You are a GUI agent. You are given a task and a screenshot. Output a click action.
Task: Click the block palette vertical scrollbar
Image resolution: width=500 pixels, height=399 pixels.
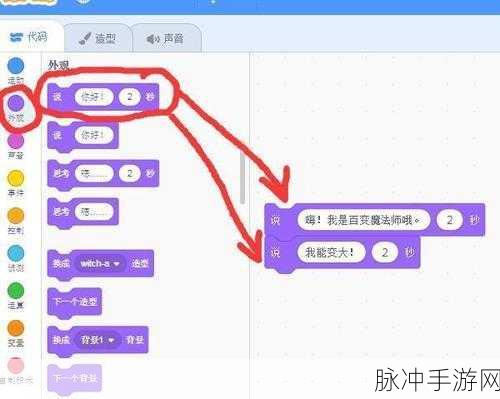[242, 178]
